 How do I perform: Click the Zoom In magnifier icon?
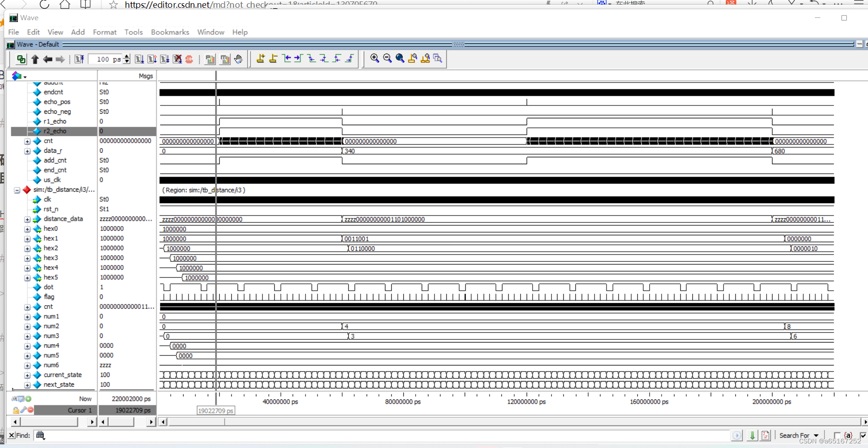[375, 58]
